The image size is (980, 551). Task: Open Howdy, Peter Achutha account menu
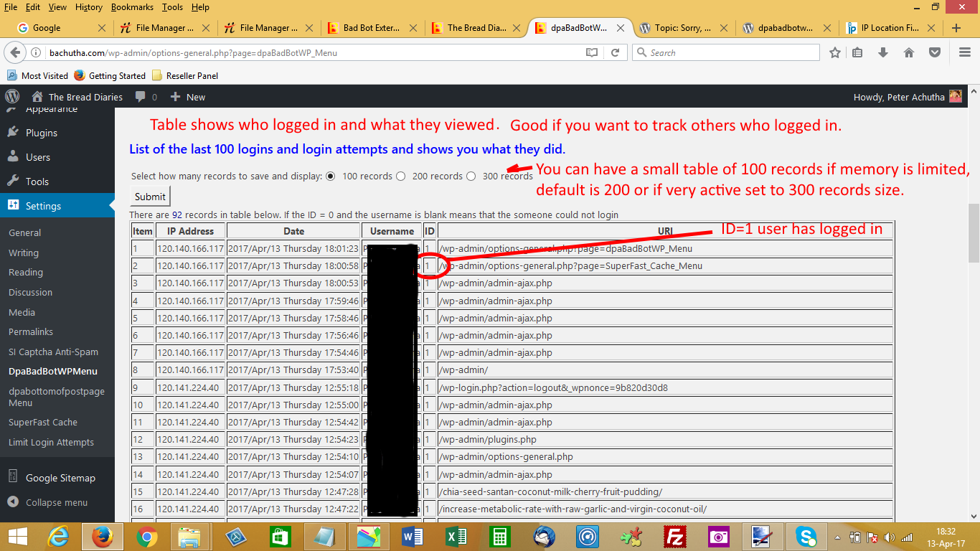[x=908, y=97]
